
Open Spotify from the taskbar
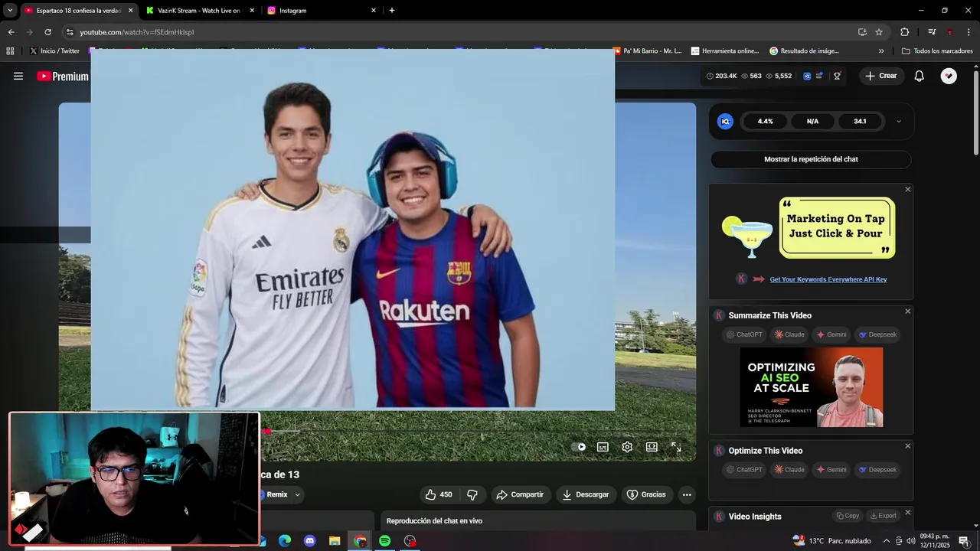coord(385,541)
